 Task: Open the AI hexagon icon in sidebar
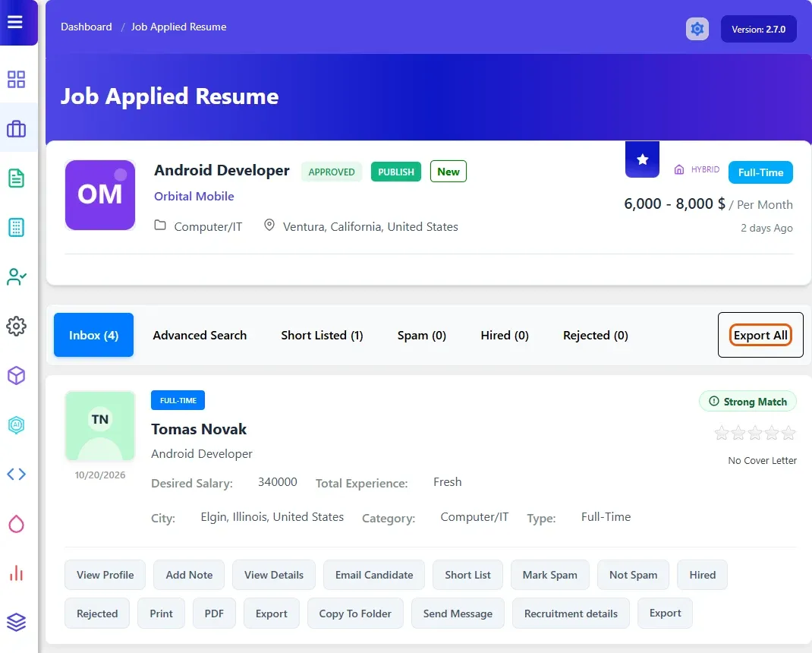[16, 425]
